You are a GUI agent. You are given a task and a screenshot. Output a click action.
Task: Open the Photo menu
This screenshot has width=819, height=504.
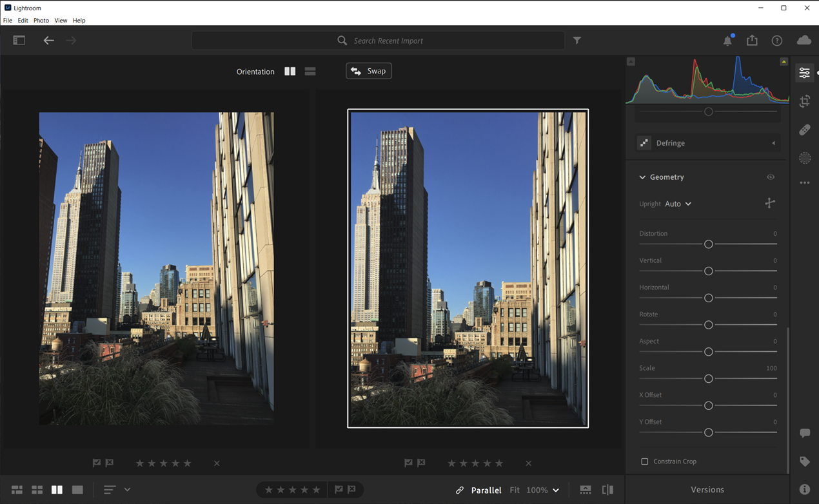(x=41, y=20)
